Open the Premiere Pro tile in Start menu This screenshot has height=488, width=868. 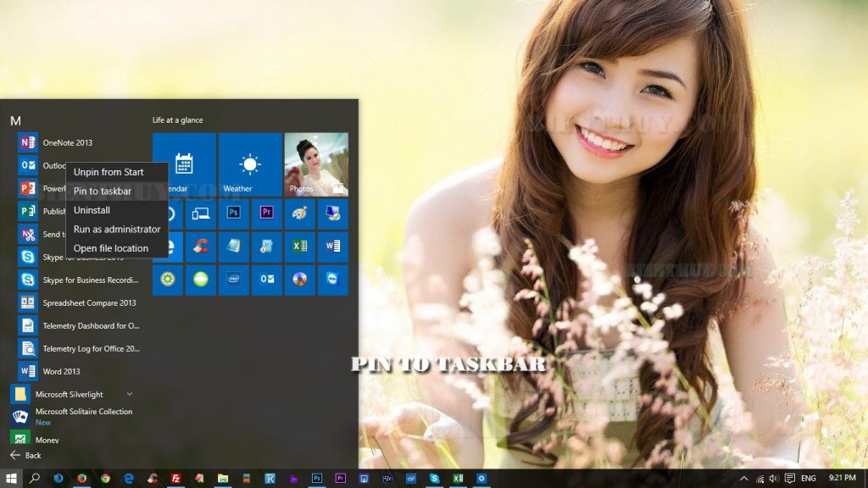tap(267, 213)
